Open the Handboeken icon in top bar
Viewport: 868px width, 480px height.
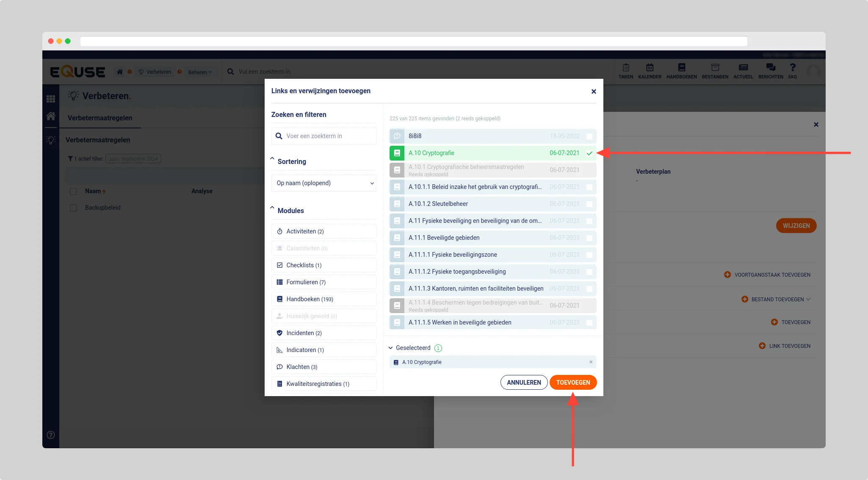[681, 68]
